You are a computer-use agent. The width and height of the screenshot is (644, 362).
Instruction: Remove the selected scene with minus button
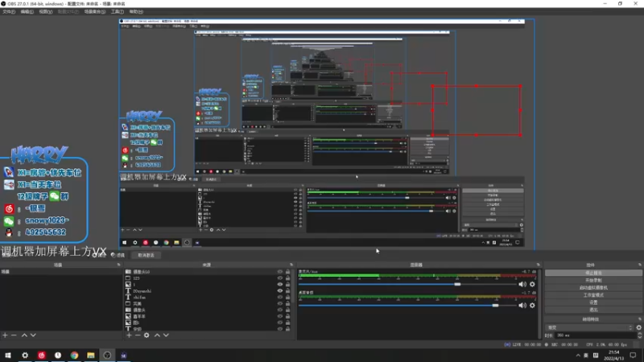(x=14, y=335)
